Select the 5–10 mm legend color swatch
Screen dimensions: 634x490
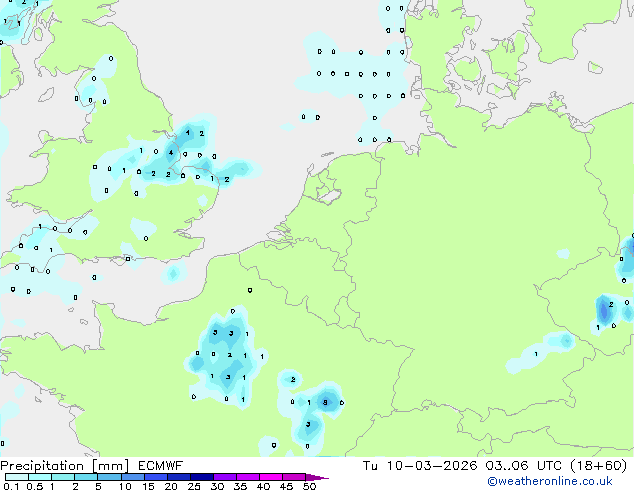(x=110, y=477)
